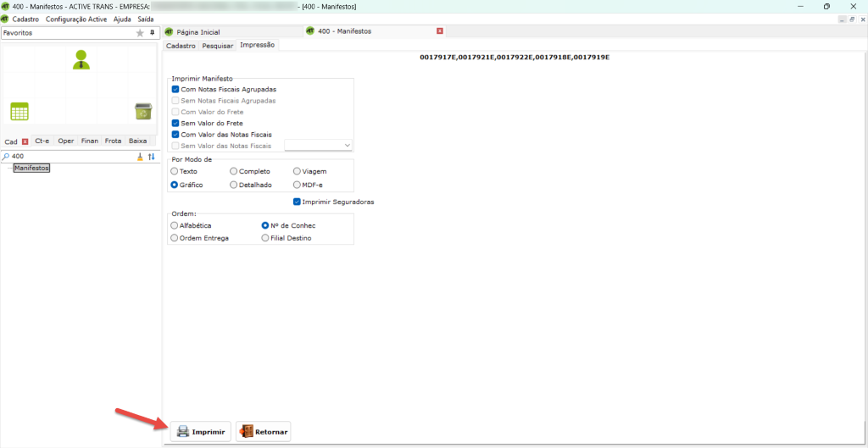
Task: Click the green user profile icon
Action: (81, 59)
